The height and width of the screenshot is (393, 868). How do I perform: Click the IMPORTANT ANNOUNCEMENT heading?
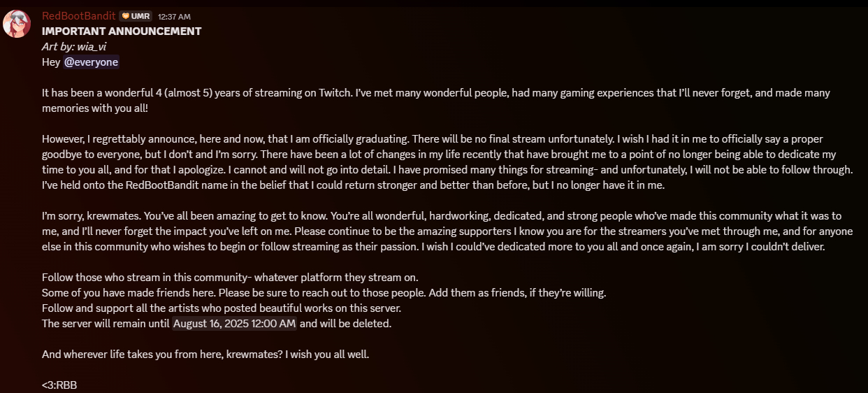(x=122, y=31)
